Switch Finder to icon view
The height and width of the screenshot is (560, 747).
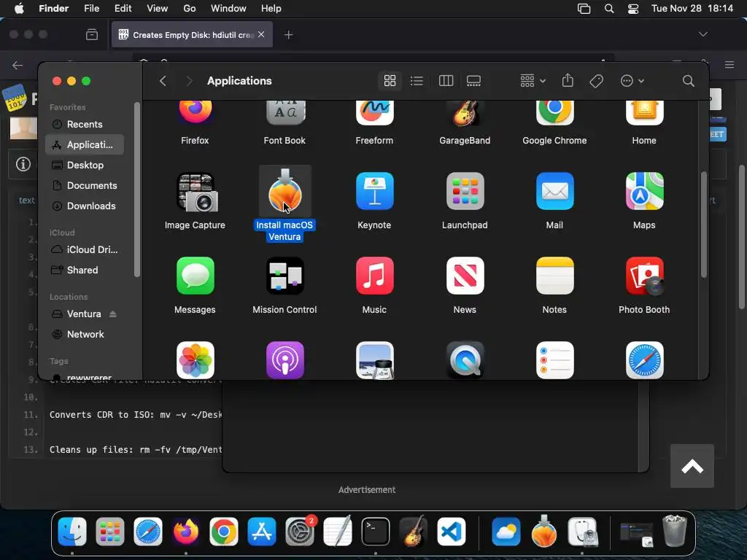pos(390,81)
